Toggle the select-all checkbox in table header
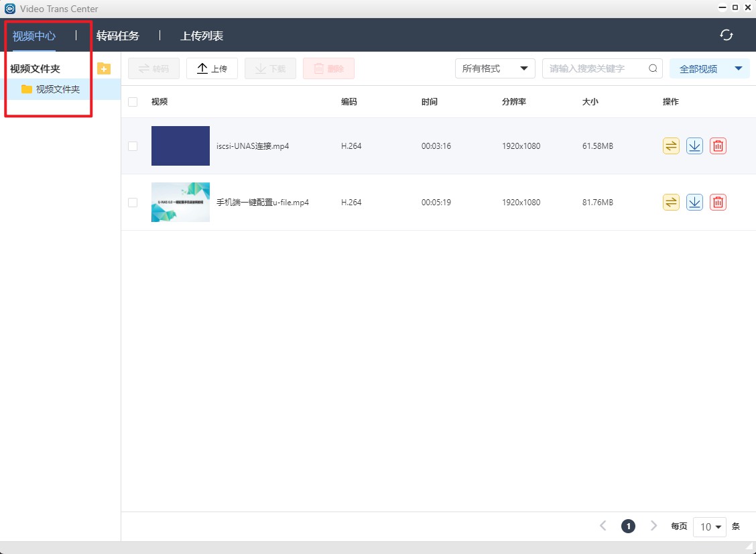The width and height of the screenshot is (756, 554). pos(133,102)
